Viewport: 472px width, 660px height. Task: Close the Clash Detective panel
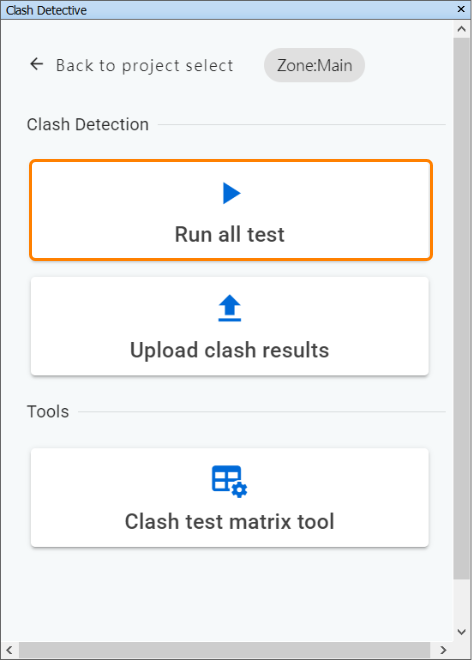[461, 9]
